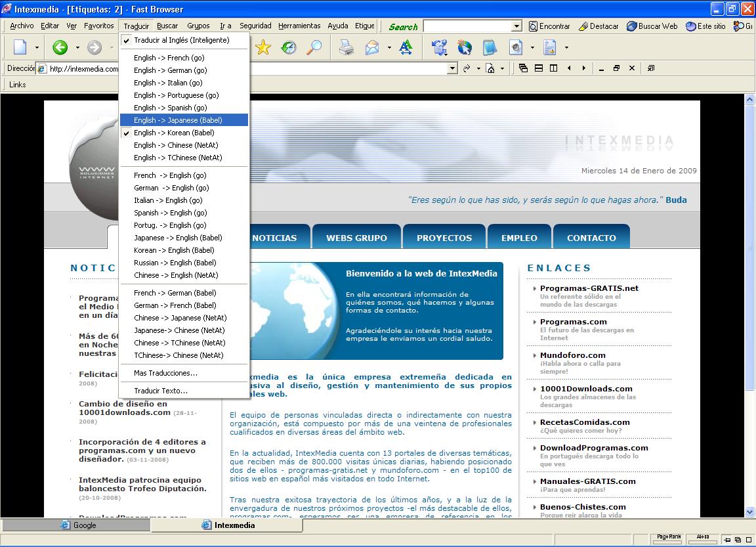This screenshot has width=756, height=547.
Task: Open Mundoforo.com link
Action: tap(572, 355)
